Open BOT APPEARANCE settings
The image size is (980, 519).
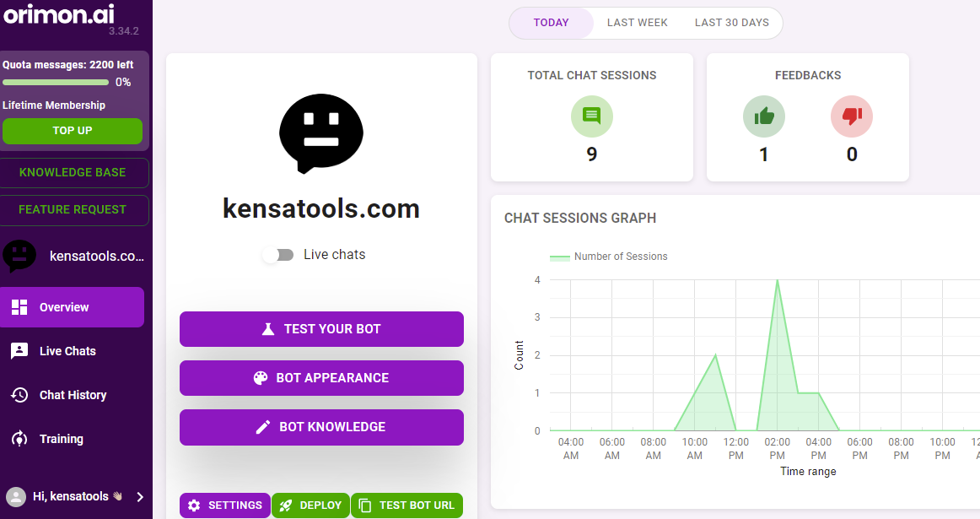click(321, 378)
